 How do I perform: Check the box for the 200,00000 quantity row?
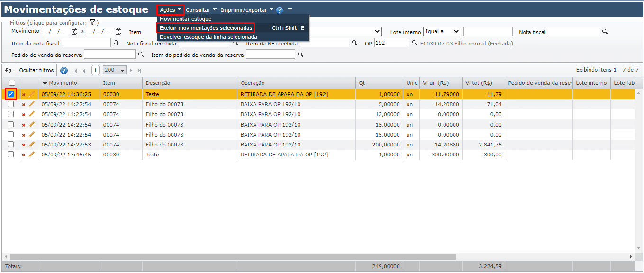[x=10, y=145]
